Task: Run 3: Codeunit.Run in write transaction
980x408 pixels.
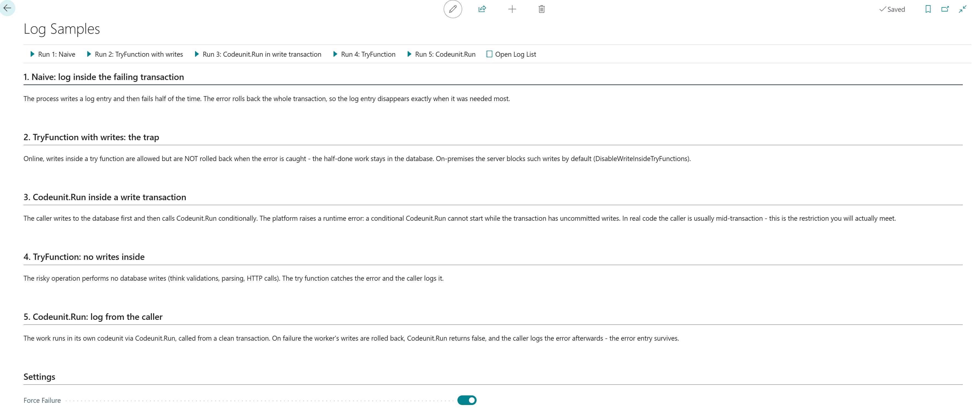Action: (x=258, y=54)
